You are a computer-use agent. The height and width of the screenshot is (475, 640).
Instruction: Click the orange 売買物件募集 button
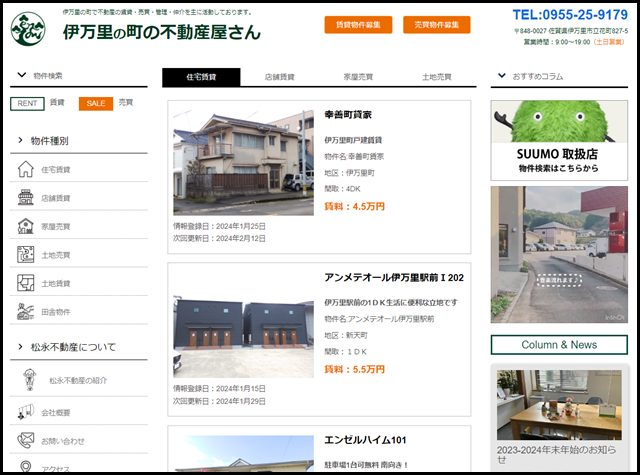pyautogui.click(x=437, y=25)
